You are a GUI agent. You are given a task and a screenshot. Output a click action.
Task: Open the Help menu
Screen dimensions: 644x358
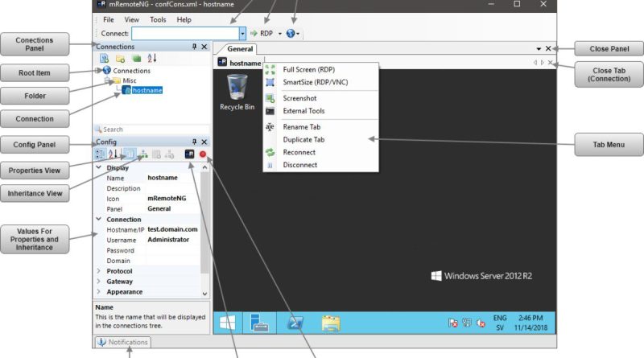pos(184,19)
